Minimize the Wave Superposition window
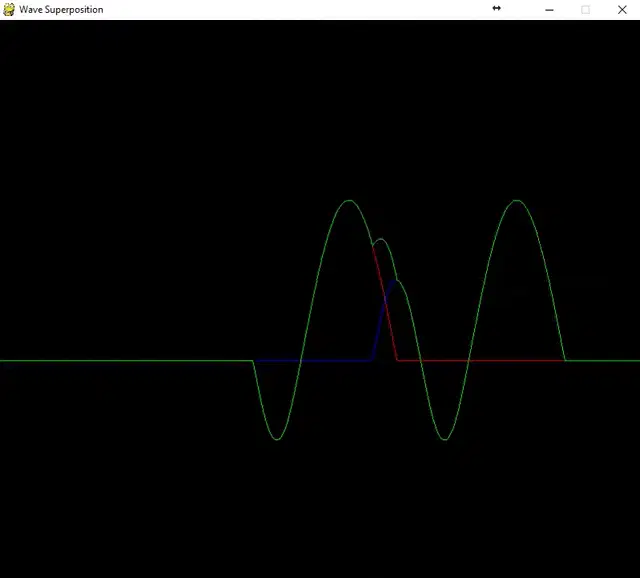This screenshot has height=578, width=640. coord(549,10)
